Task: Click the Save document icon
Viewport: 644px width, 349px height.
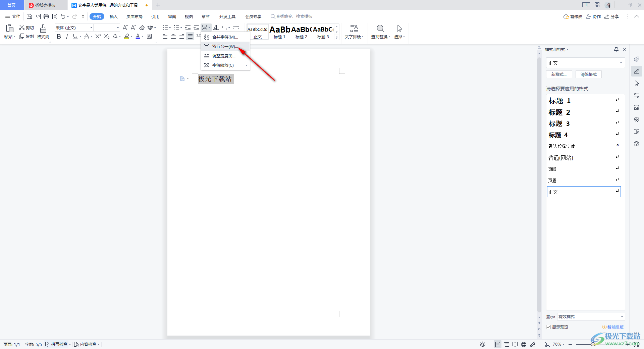Action: coord(29,16)
